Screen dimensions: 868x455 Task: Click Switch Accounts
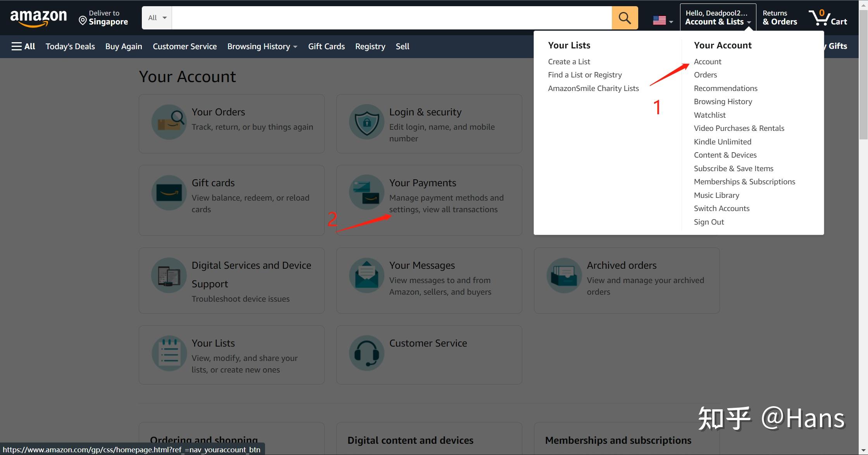click(722, 208)
